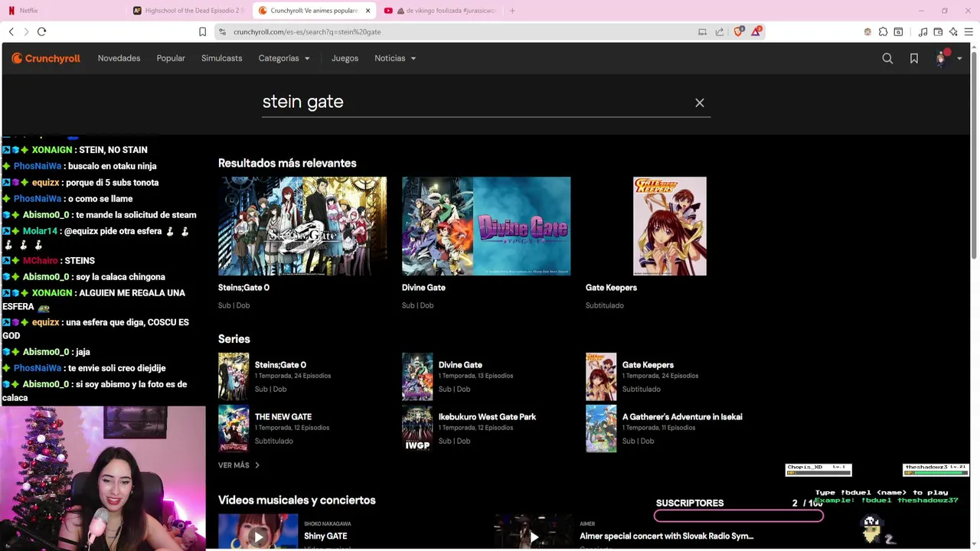Open Aimer special concert with Slovak Radio title
This screenshot has height=551, width=980.
point(666,536)
